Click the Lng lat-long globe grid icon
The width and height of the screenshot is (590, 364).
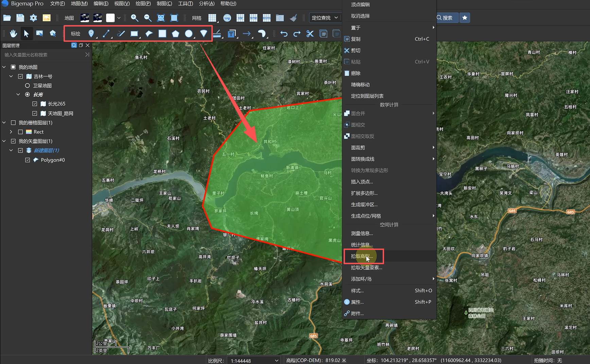pyautogui.click(x=227, y=18)
